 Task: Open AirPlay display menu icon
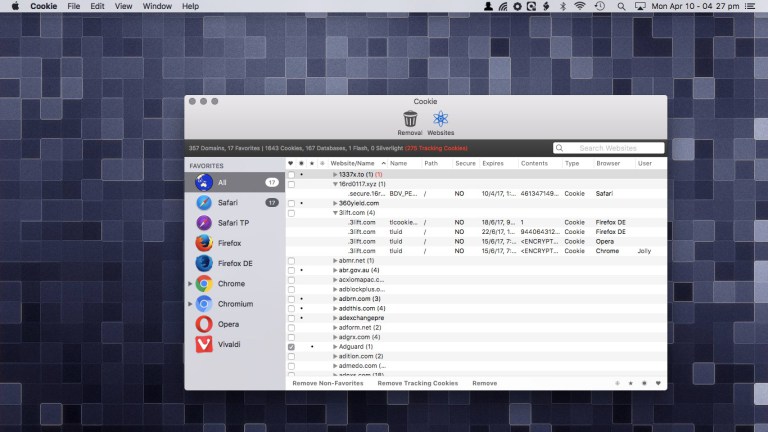[x=640, y=6]
